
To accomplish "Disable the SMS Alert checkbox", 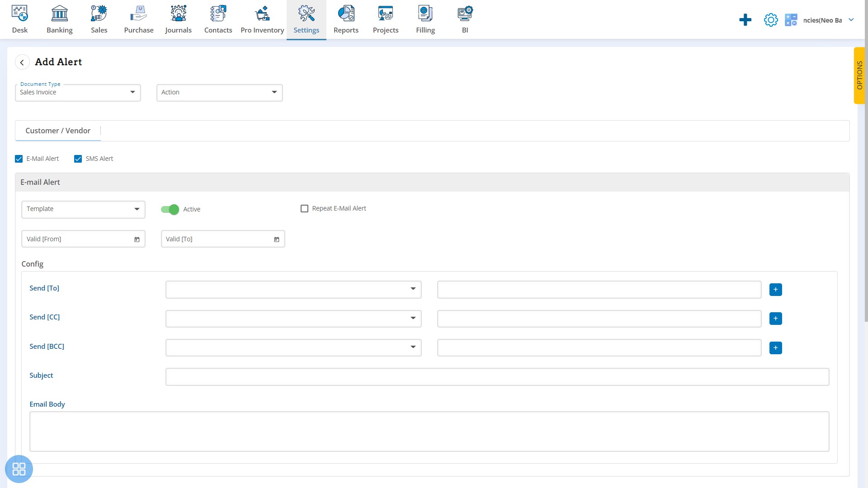I will pos(78,159).
